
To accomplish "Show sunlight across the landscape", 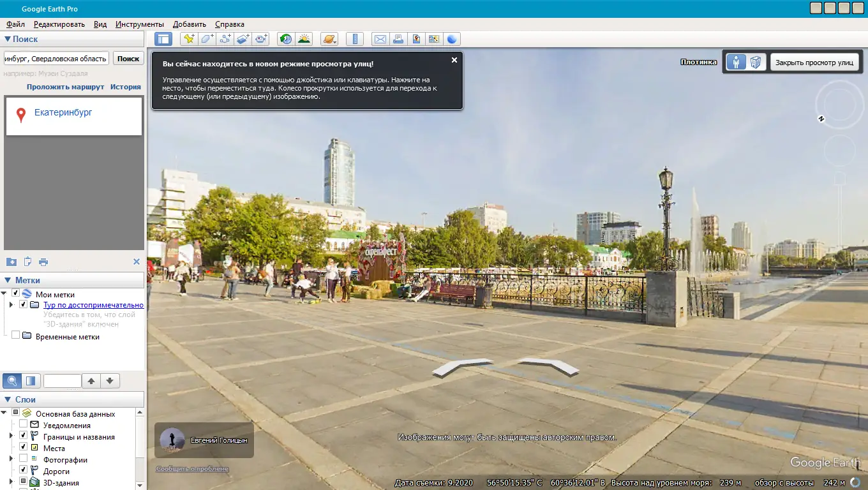I will (x=304, y=39).
